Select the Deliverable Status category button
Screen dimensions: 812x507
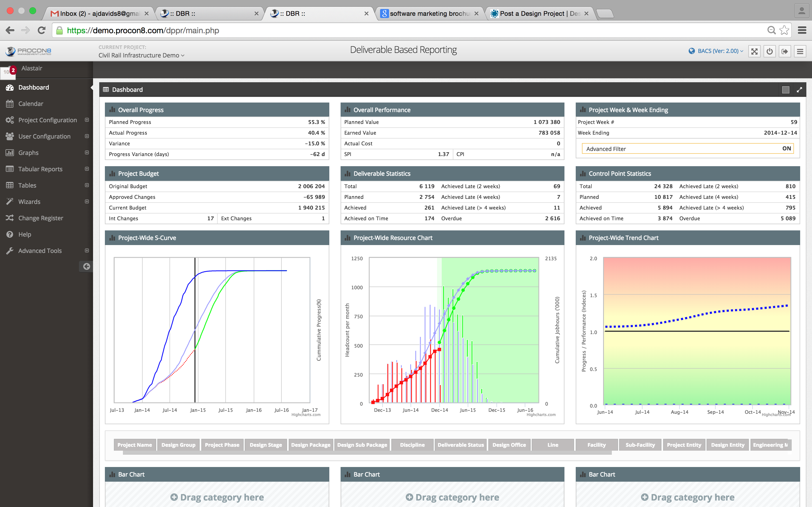460,445
